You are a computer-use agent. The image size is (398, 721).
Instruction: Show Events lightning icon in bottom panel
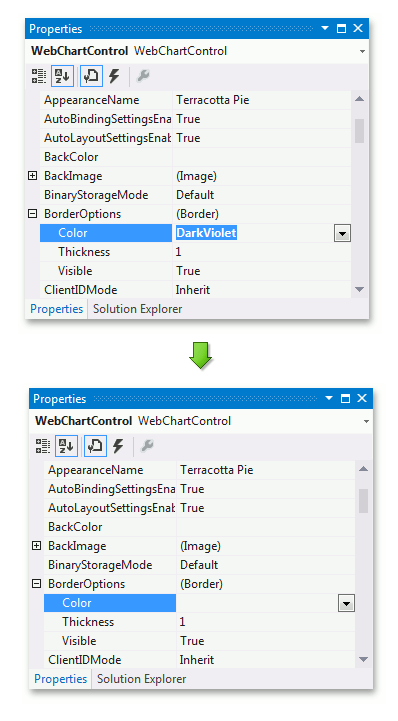click(x=118, y=446)
